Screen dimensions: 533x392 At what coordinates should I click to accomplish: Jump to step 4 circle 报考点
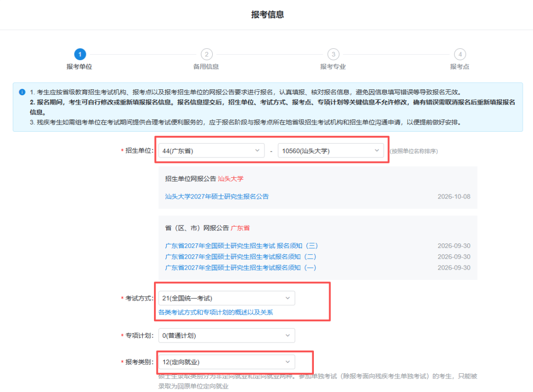[460, 54]
